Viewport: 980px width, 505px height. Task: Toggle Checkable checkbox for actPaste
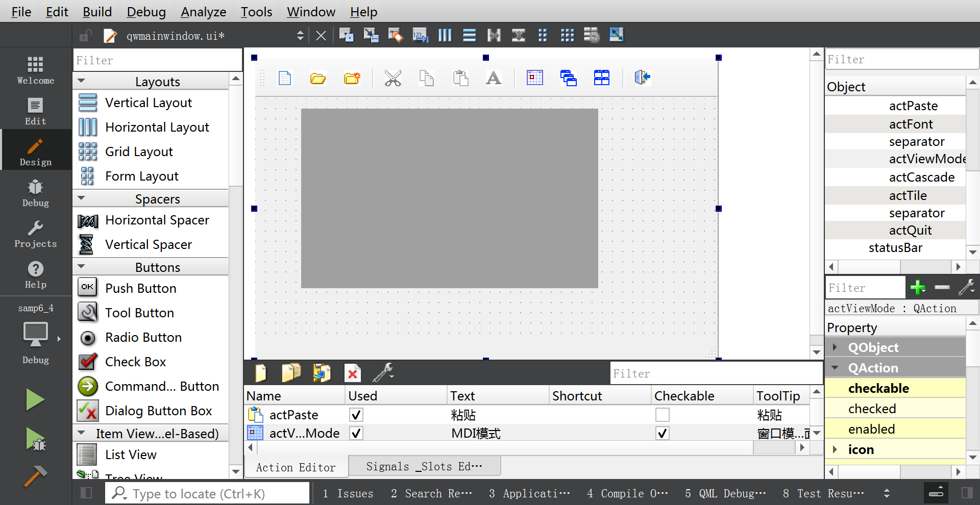[662, 415]
